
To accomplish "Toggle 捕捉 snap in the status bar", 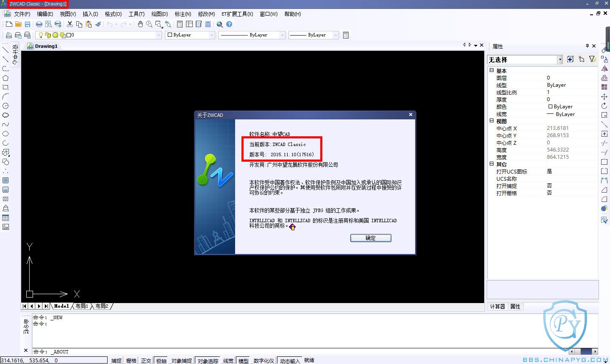I will pos(116,361).
